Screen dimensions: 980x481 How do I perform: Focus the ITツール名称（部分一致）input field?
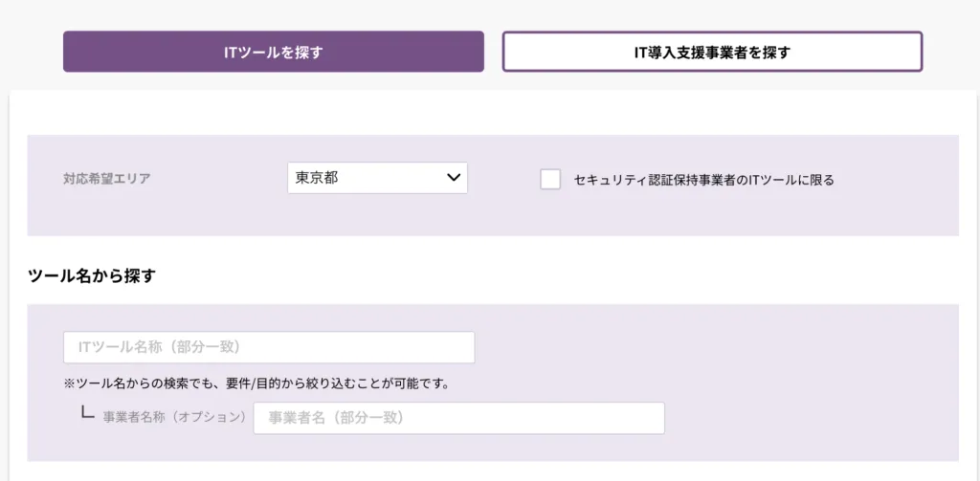coord(269,347)
